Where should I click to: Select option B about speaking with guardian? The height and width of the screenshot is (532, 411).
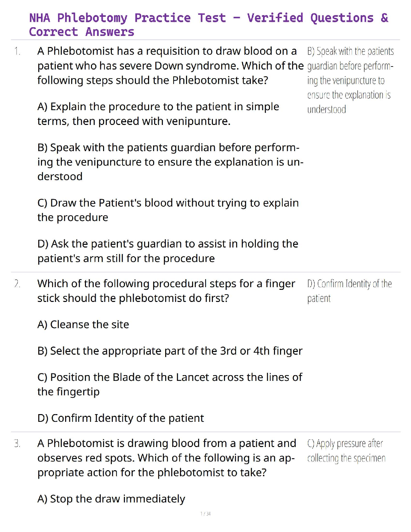coord(170,162)
